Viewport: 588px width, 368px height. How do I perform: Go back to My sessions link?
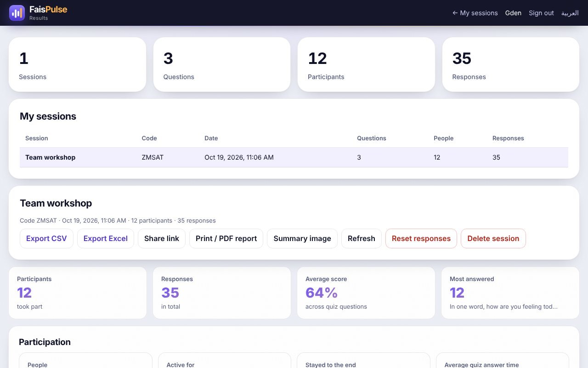click(x=475, y=13)
